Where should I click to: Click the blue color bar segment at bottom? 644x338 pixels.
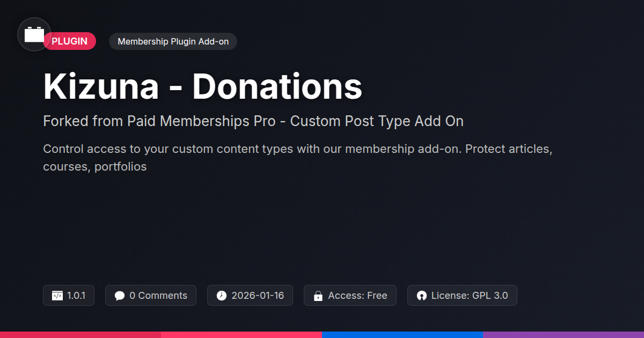(x=402, y=335)
